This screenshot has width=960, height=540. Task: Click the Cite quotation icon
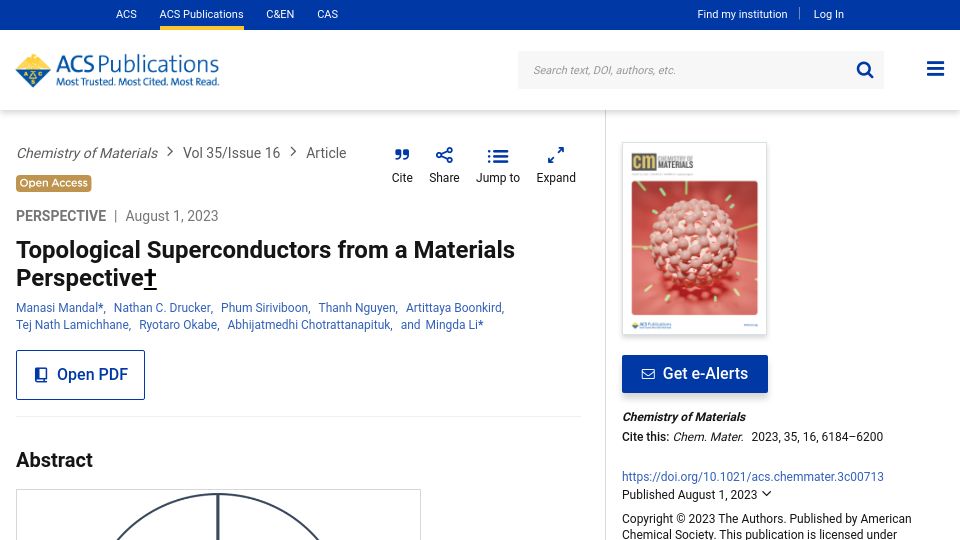402,155
